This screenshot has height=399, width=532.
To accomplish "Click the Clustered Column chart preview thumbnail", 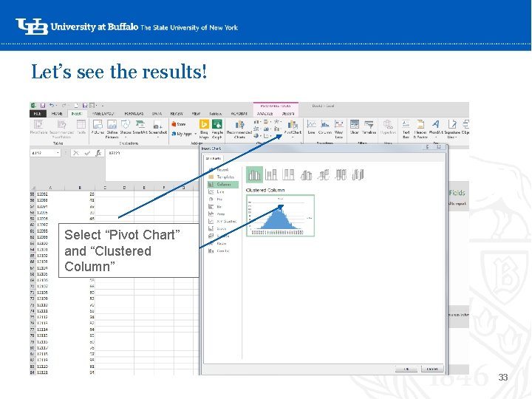I will pos(280,216).
